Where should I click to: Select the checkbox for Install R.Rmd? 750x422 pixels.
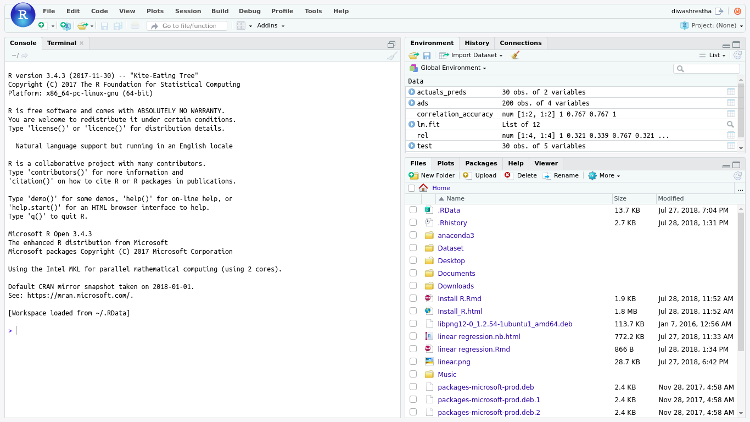click(413, 298)
